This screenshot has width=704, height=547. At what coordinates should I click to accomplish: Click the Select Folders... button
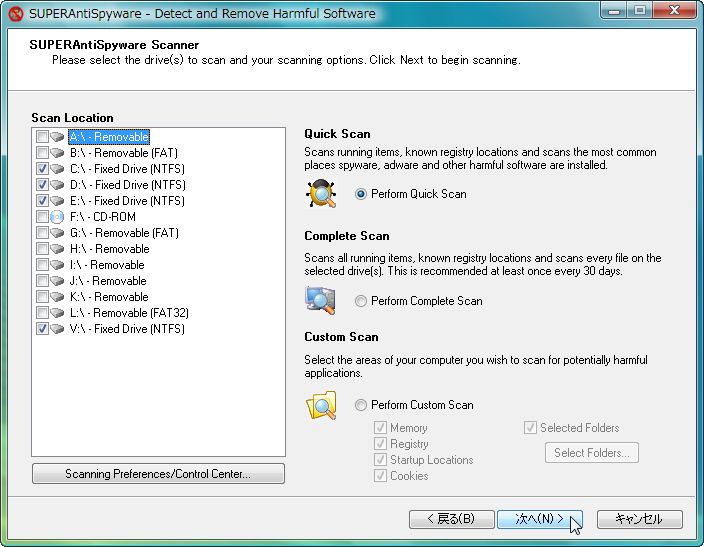pos(592,453)
